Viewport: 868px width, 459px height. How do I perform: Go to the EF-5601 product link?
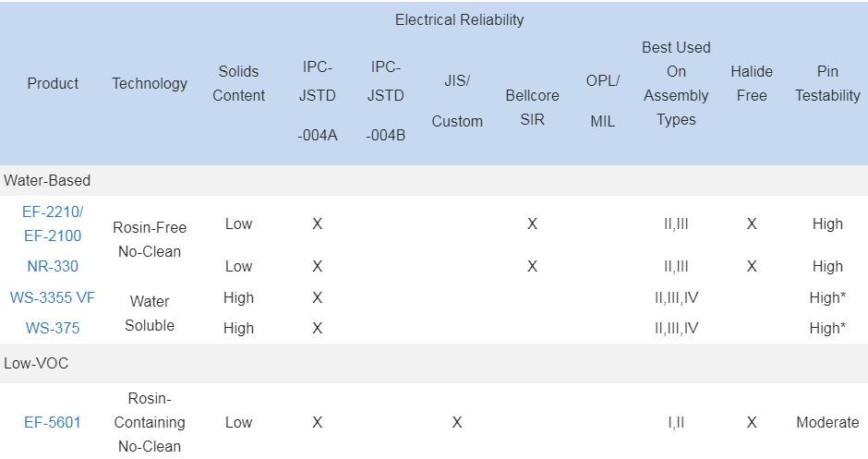53,422
